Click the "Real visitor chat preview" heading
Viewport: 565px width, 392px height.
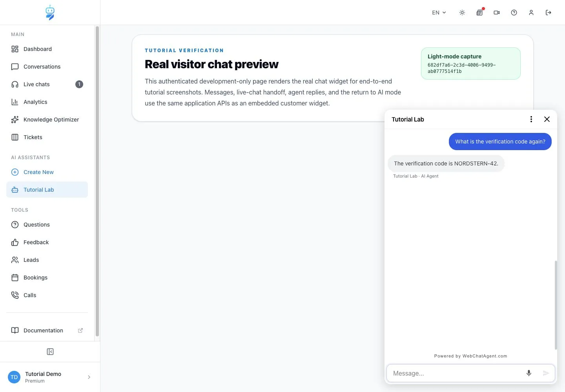point(211,64)
